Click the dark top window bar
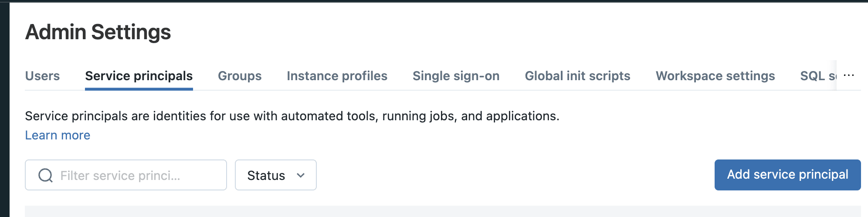Viewport: 868px width, 217px height. pyautogui.click(x=436, y=1)
